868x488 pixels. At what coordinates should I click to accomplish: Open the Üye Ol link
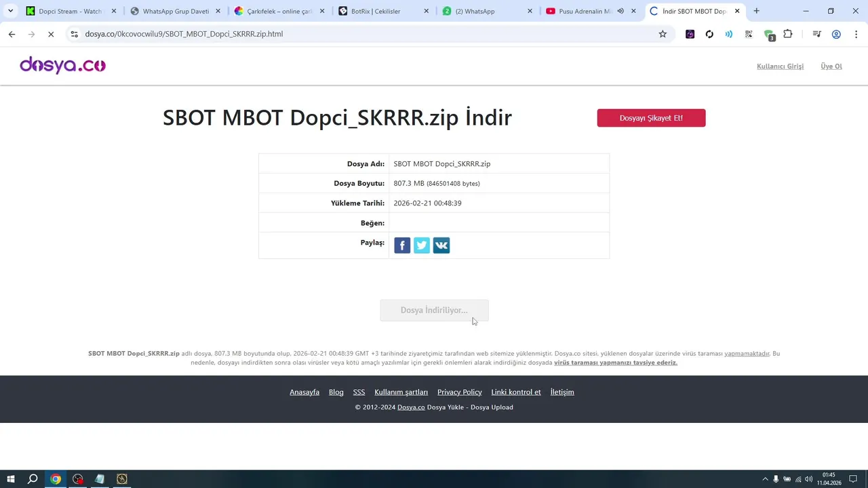click(831, 66)
